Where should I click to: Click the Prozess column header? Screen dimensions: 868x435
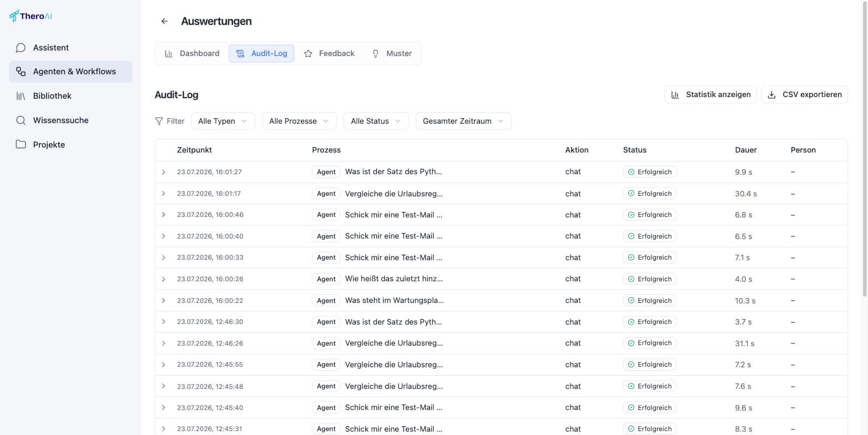[x=326, y=150]
